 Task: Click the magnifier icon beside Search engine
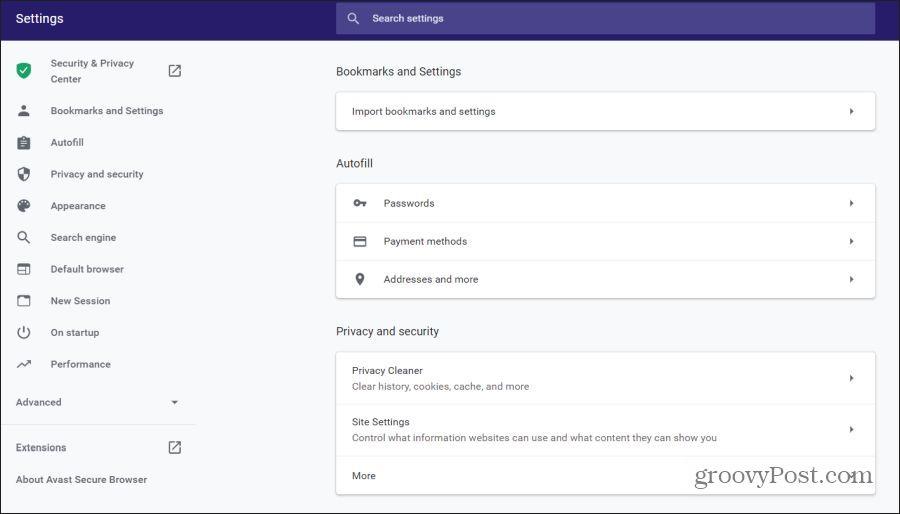tap(24, 237)
